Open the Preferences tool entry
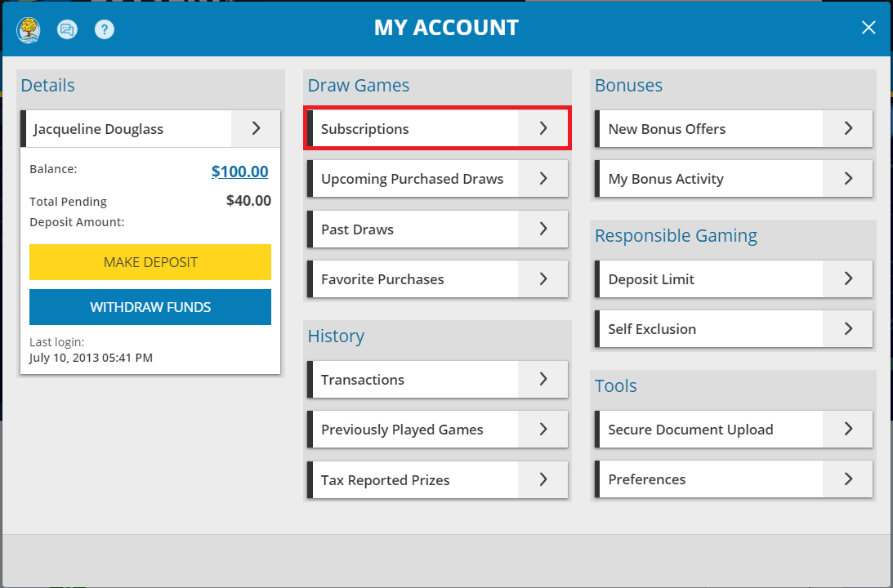The height and width of the screenshot is (588, 893). pyautogui.click(x=733, y=479)
